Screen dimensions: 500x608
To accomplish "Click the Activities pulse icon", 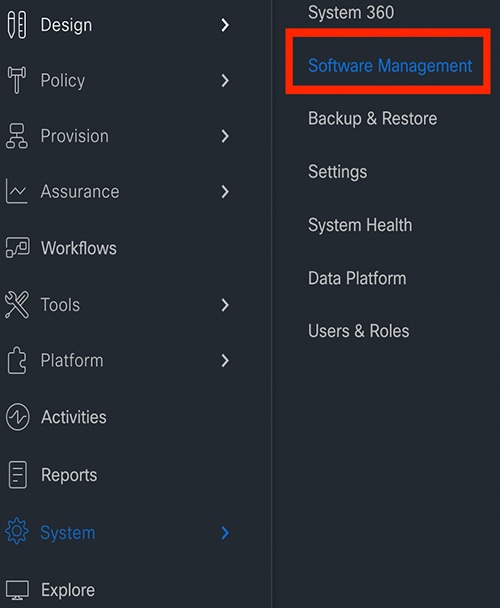I will [x=17, y=417].
